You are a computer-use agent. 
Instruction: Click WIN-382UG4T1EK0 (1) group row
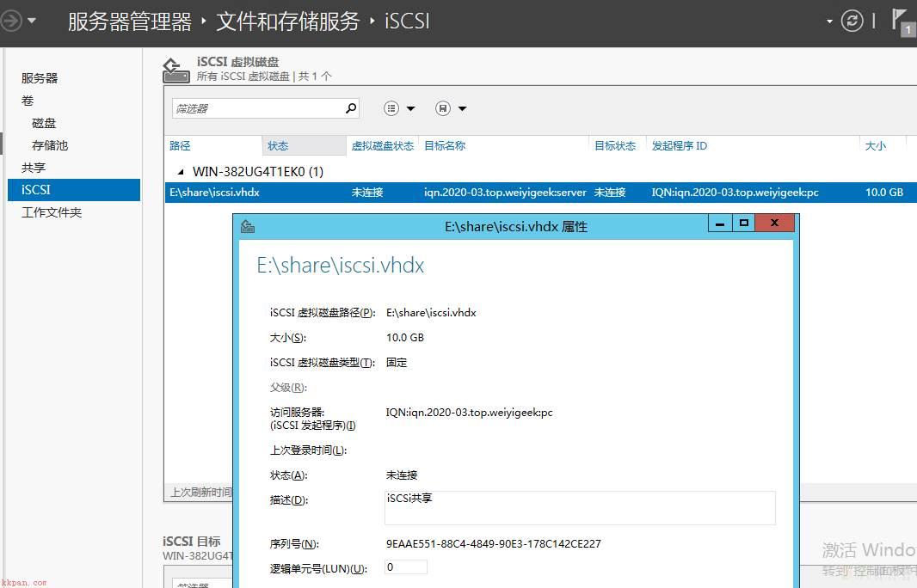pyautogui.click(x=258, y=172)
